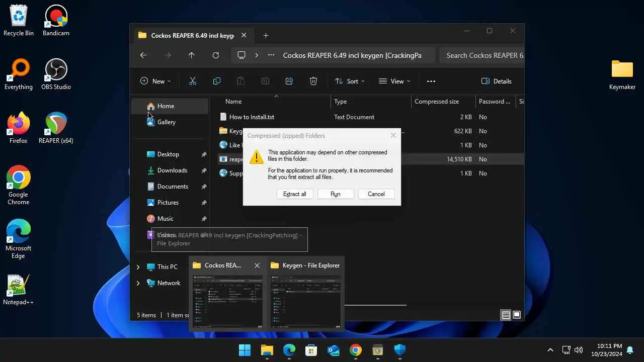Open Desktop in the navigation pane
Image resolution: width=644 pixels, height=362 pixels.
(x=169, y=154)
